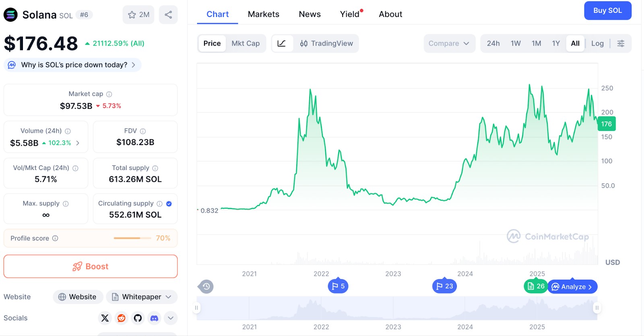The height and width of the screenshot is (336, 644).
Task: Toggle Log scale on the chart
Action: [x=597, y=44]
